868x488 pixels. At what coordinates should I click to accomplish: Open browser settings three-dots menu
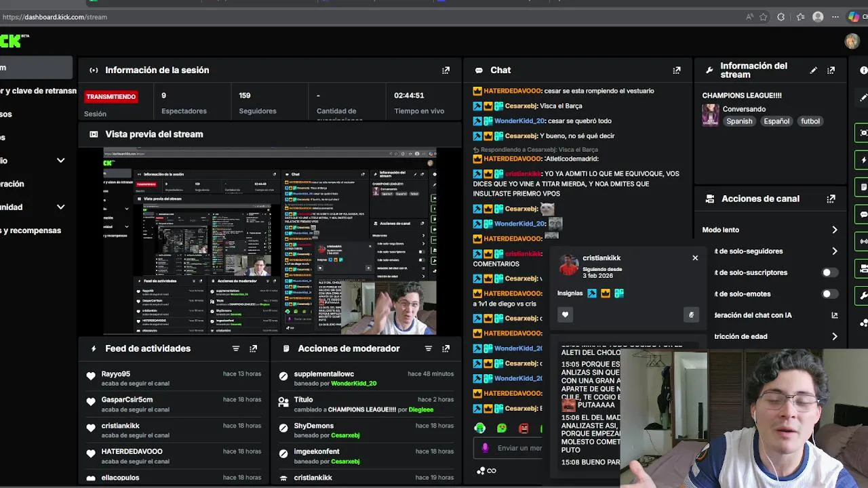[836, 17]
